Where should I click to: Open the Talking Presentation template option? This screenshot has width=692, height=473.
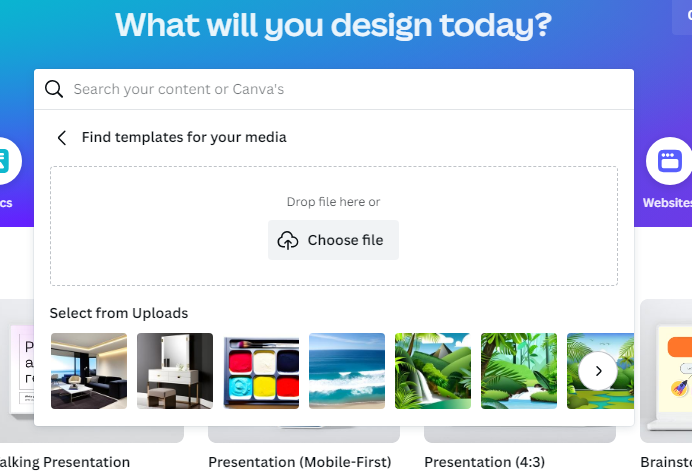tap(65, 462)
